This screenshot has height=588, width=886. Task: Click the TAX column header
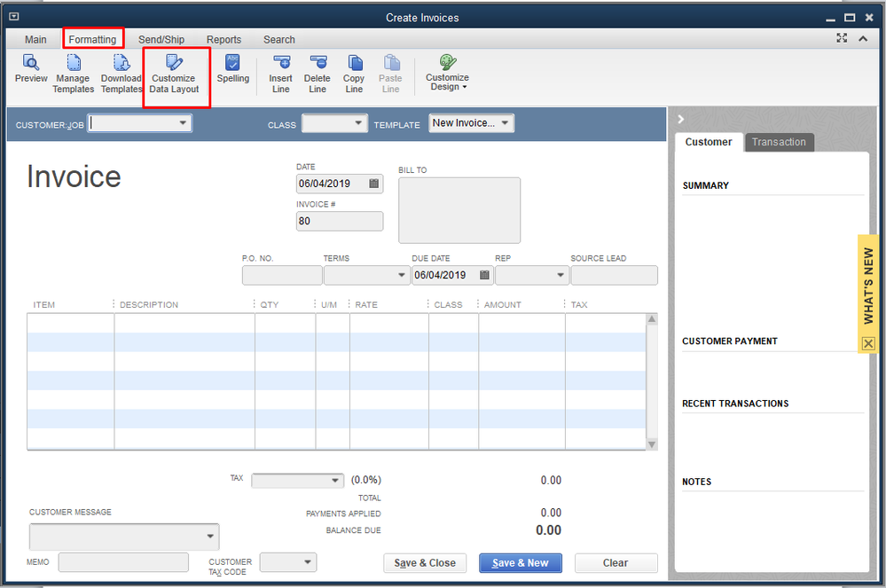(x=579, y=304)
